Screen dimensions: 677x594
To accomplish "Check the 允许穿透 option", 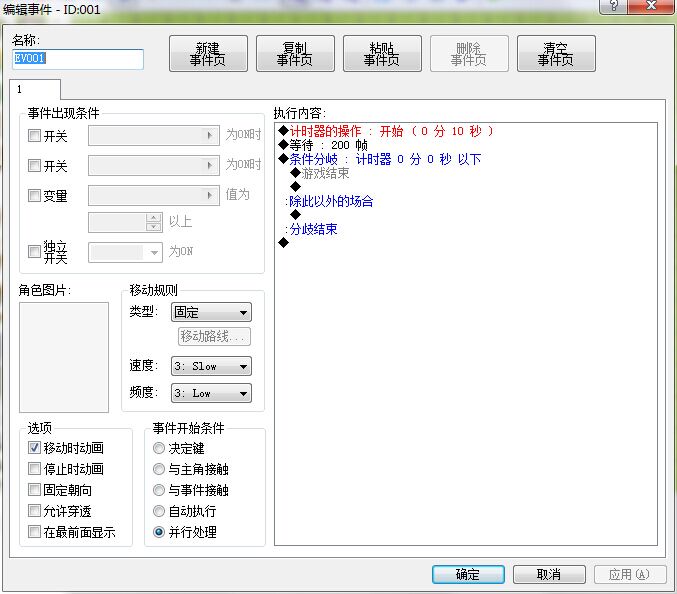I will coord(34,511).
